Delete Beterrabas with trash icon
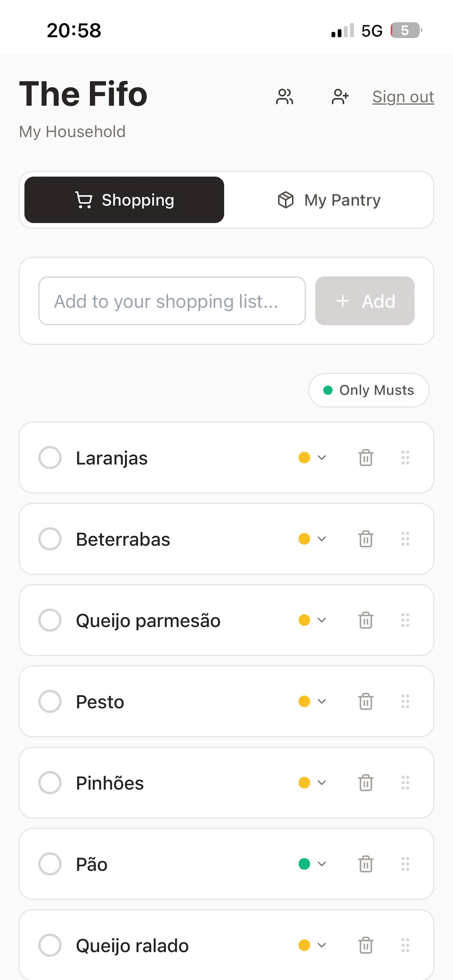Viewport: 453px width, 980px height. [x=366, y=539]
